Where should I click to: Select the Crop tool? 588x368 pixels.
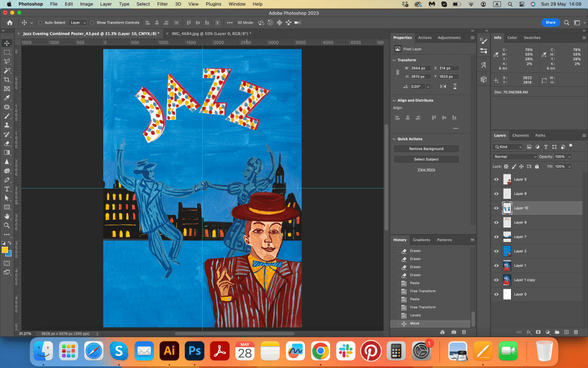coord(7,79)
